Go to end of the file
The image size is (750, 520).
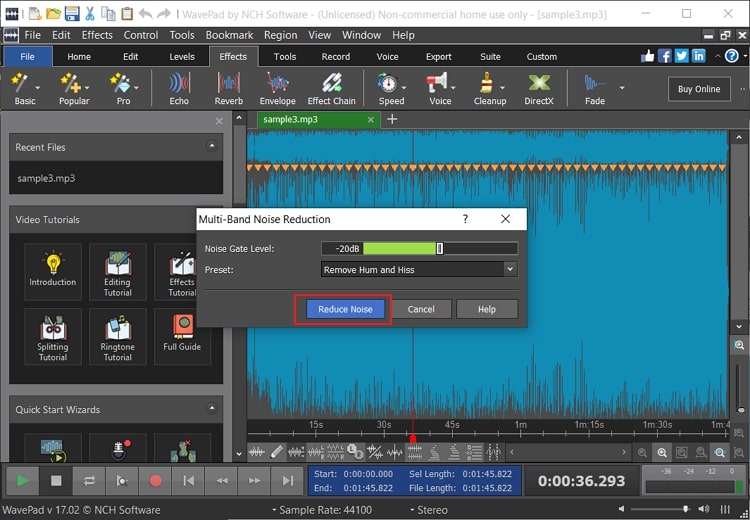pyautogui.click(x=287, y=480)
